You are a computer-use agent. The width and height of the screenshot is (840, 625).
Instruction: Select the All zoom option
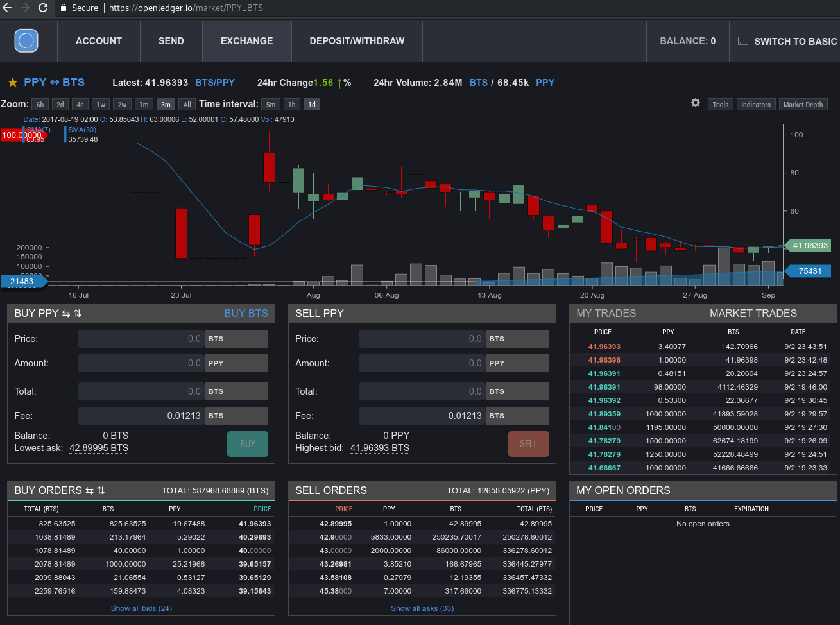187,105
